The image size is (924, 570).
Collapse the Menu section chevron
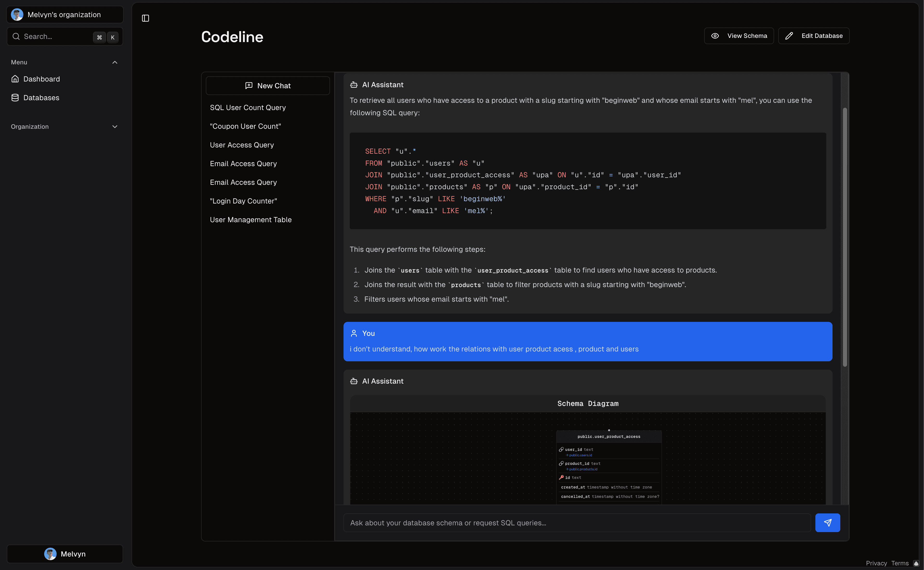click(115, 62)
